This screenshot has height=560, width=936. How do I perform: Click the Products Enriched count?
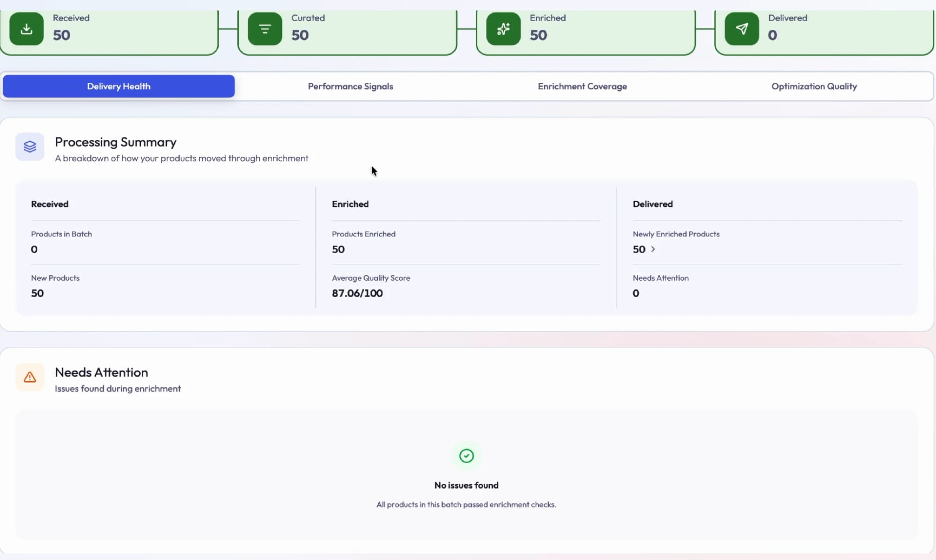(338, 249)
